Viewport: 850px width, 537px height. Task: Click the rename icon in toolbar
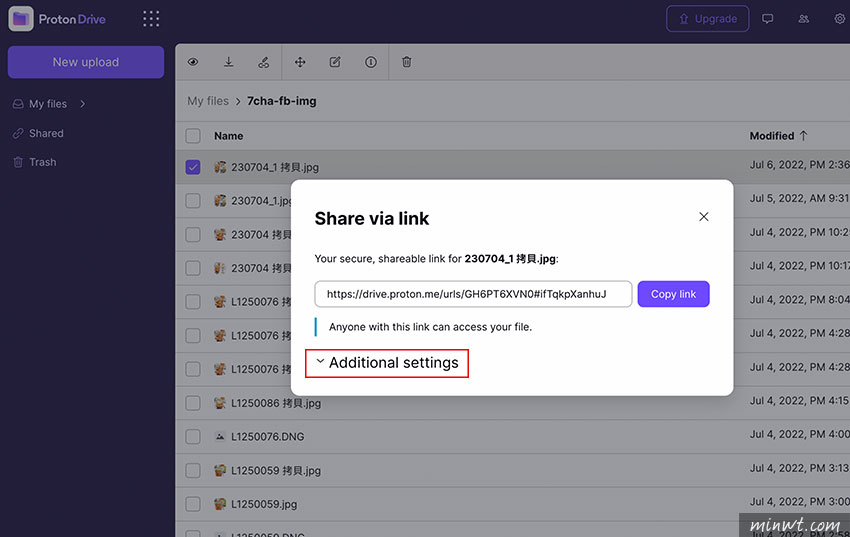(335, 62)
